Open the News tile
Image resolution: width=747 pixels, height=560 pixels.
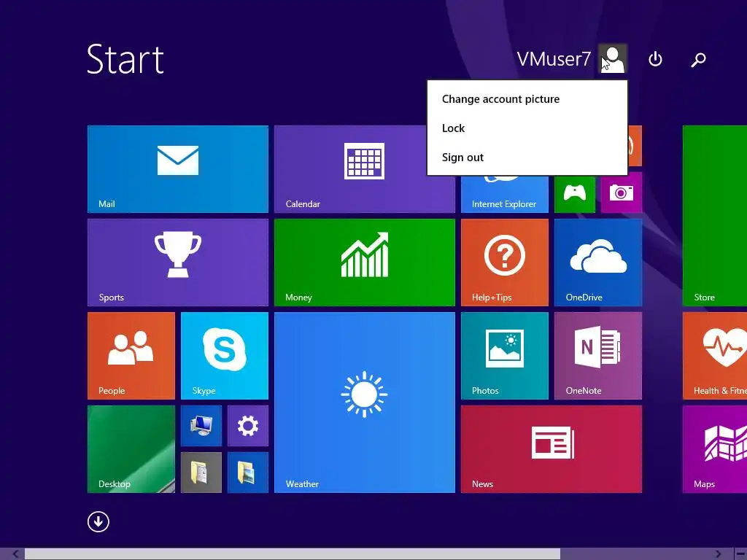click(x=551, y=449)
